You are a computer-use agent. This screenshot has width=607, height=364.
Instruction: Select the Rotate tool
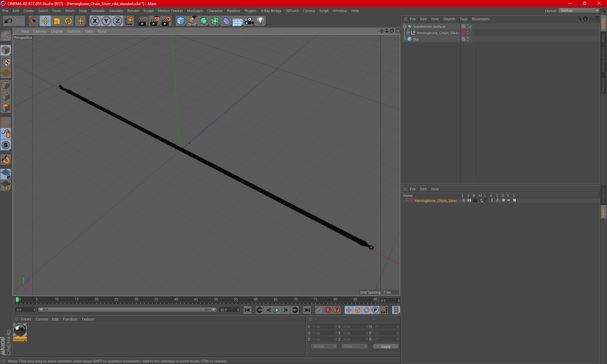click(x=68, y=21)
